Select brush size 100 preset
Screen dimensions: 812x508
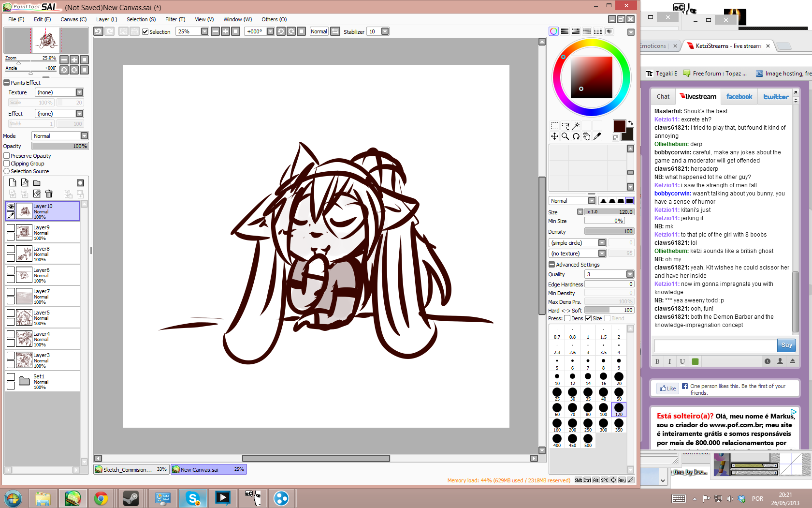tap(603, 409)
